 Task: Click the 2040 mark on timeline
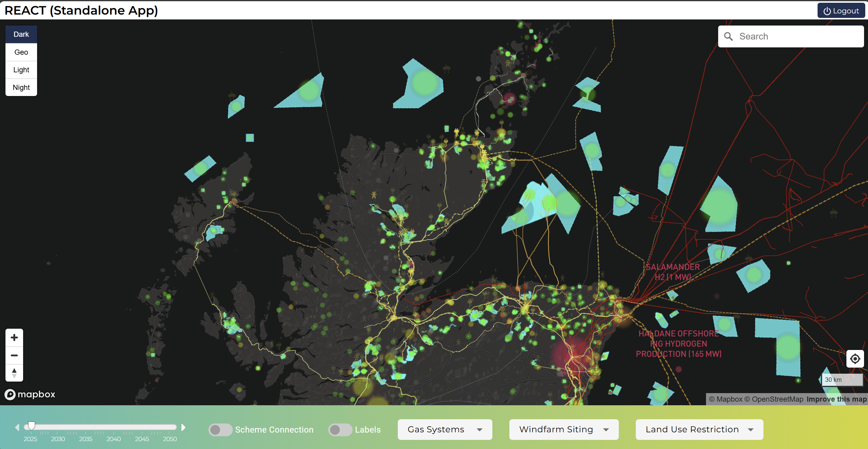tap(114, 439)
